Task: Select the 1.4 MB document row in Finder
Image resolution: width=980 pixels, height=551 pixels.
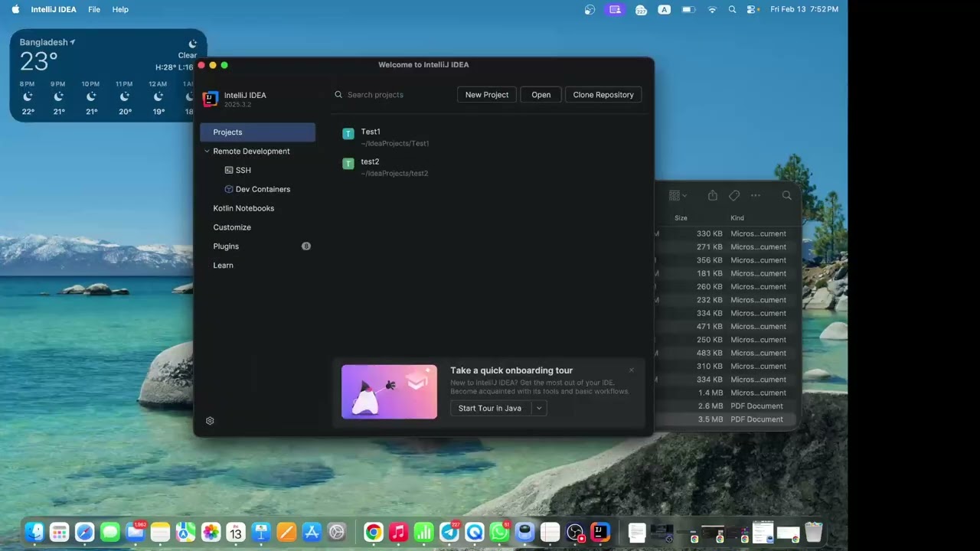Action: [725, 393]
